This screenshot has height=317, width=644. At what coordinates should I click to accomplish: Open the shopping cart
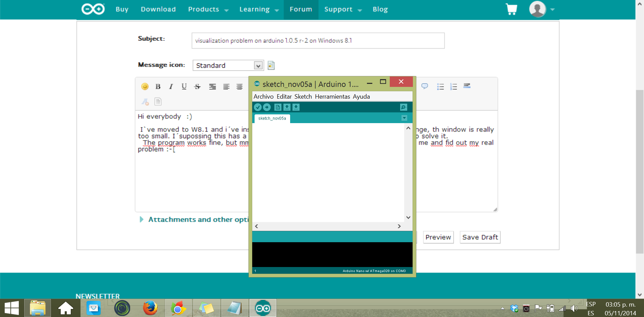512,9
